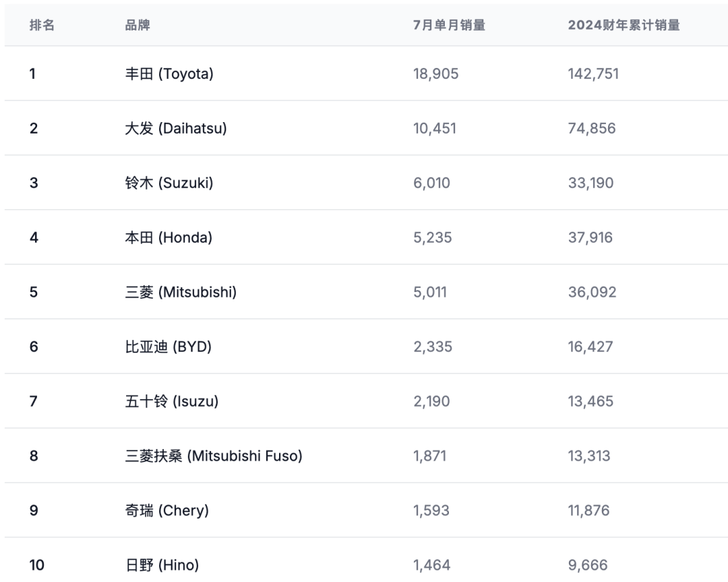This screenshot has height=582, width=728.
Task: Click the 本田 (Honda) brand name
Action: [169, 237]
